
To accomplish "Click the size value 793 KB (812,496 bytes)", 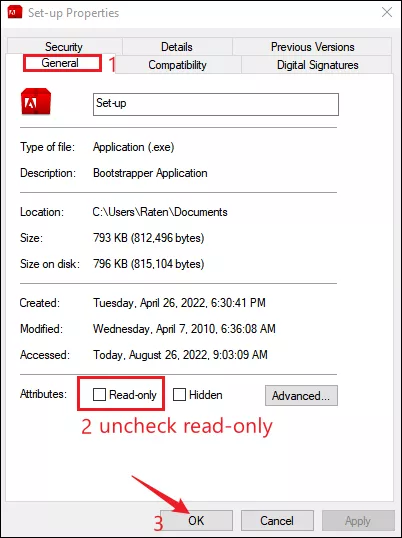I will point(149,238).
